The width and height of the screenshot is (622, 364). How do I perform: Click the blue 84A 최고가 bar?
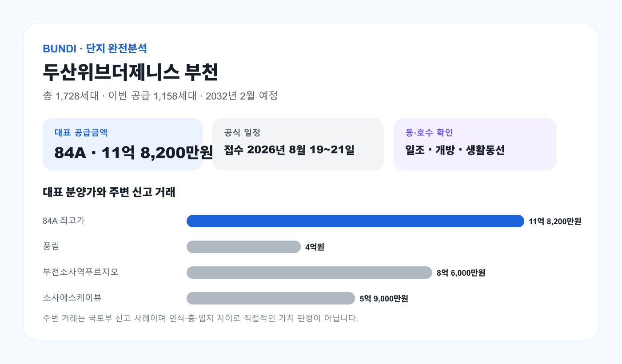(x=355, y=221)
